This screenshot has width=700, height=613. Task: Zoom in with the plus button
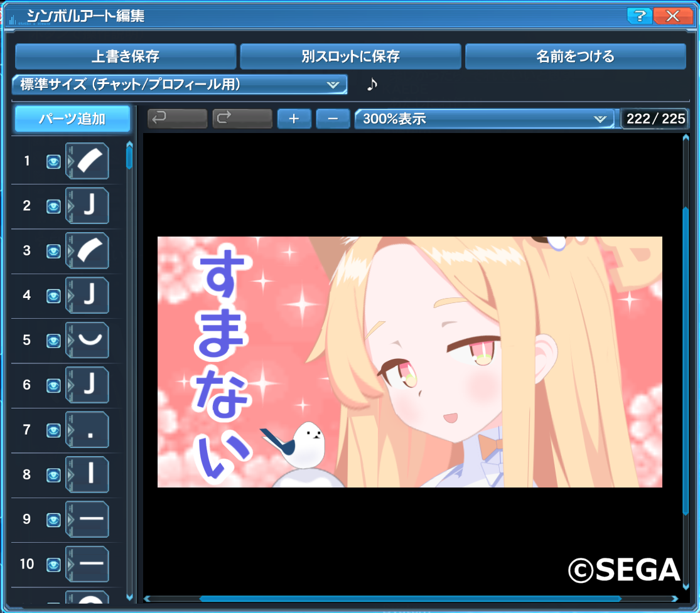coord(294,119)
